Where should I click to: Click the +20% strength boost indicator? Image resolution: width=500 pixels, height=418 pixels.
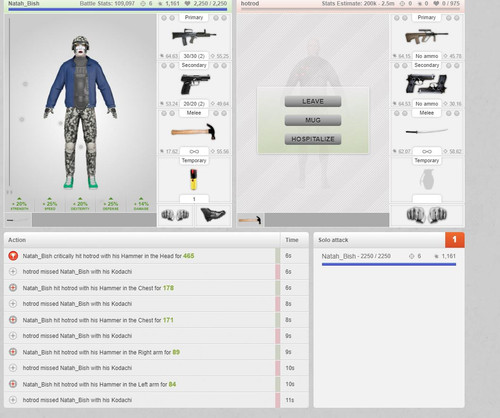(19, 204)
